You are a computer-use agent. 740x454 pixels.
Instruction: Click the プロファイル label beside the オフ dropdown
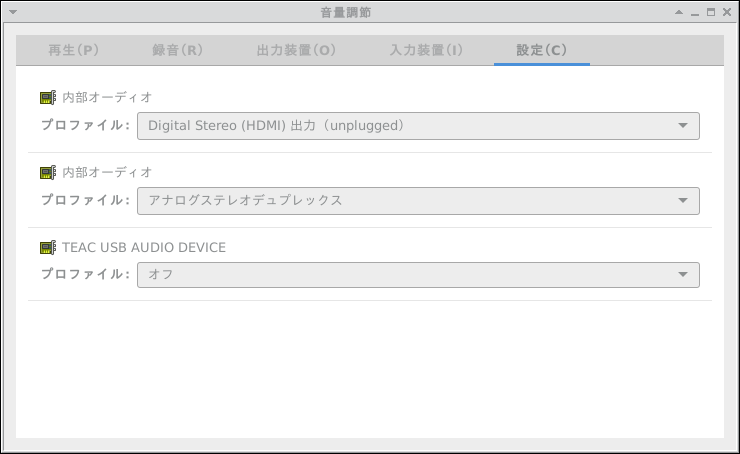pos(85,274)
